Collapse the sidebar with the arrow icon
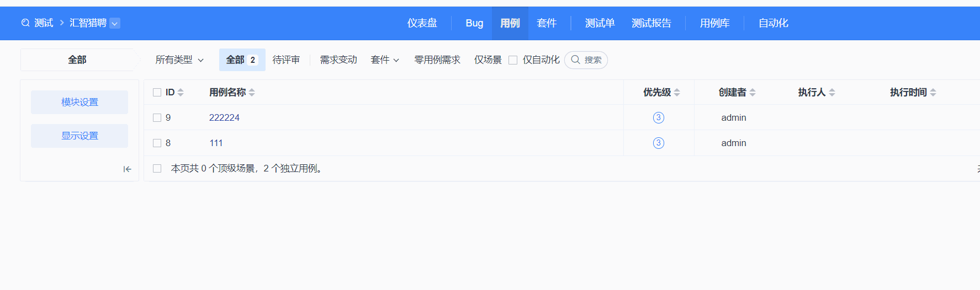Image resolution: width=980 pixels, height=290 pixels. (127, 169)
